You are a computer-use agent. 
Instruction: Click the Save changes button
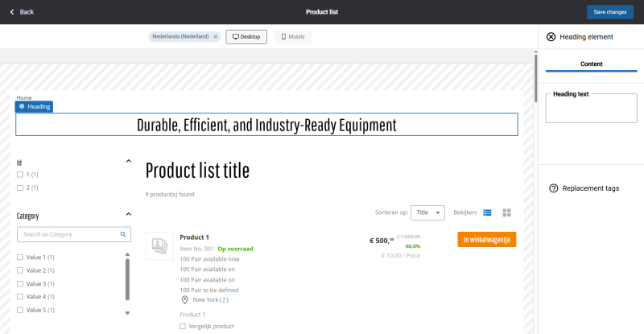(609, 12)
